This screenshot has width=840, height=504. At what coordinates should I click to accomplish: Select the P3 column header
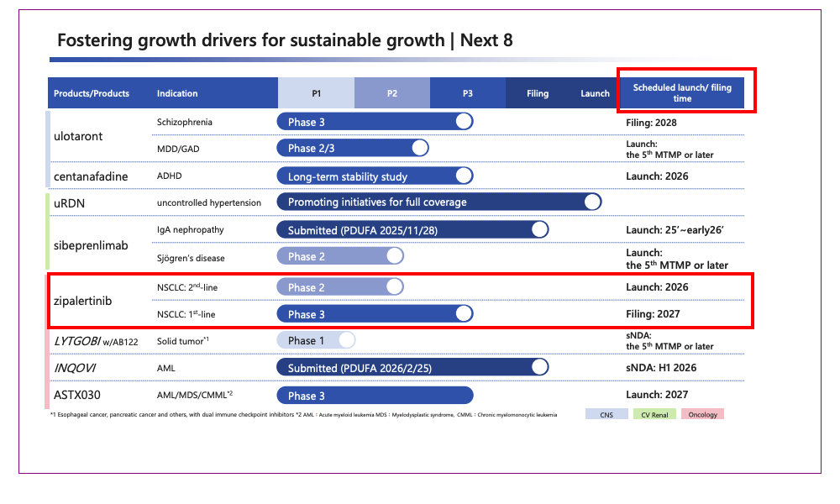tap(467, 93)
